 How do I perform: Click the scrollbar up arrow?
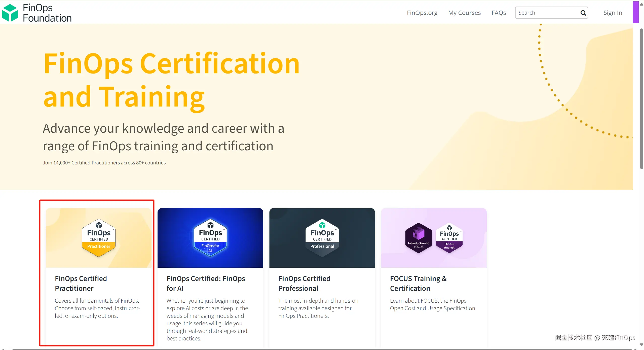(641, 4)
